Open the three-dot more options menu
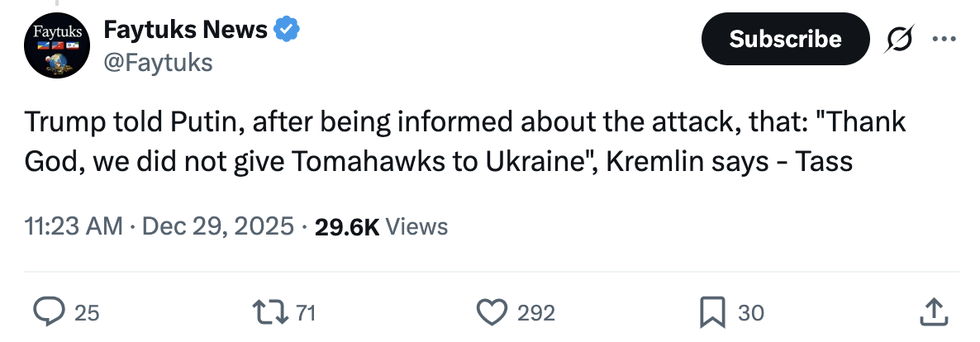The image size is (980, 342). 942,39
